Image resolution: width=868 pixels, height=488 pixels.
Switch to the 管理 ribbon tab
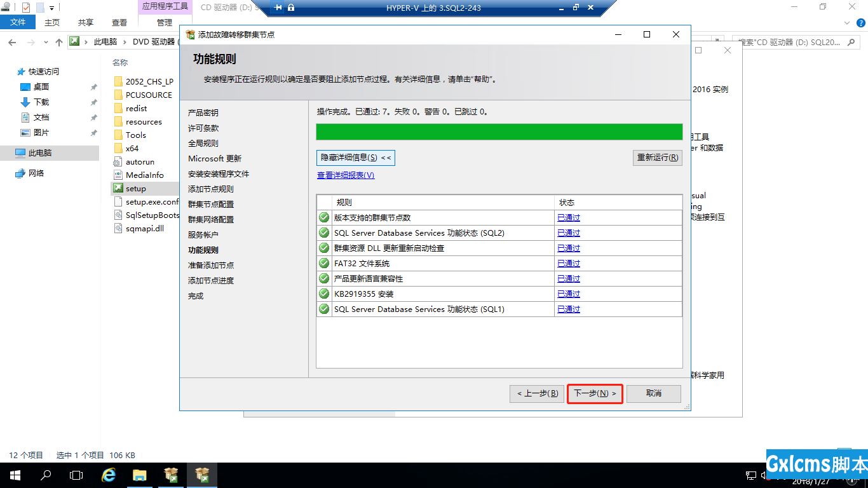click(165, 22)
